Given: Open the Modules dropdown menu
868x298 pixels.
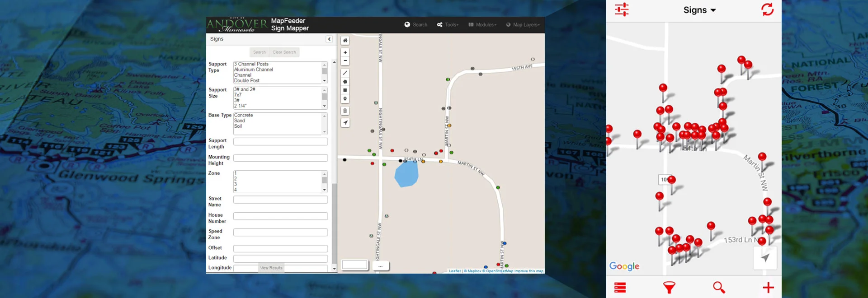Looking at the screenshot, I should pyautogui.click(x=482, y=25).
